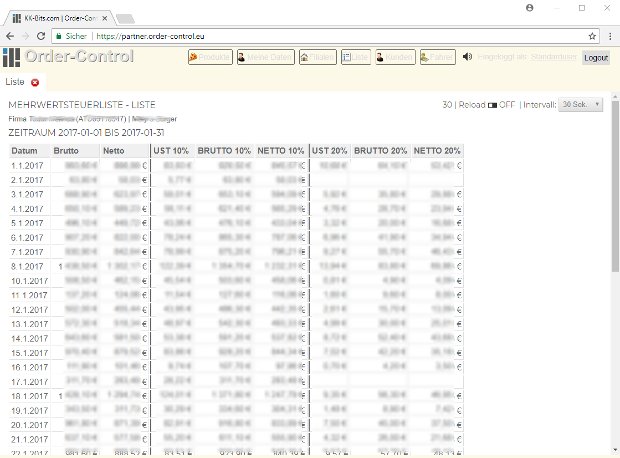Click the UST 20% column header

point(329,151)
